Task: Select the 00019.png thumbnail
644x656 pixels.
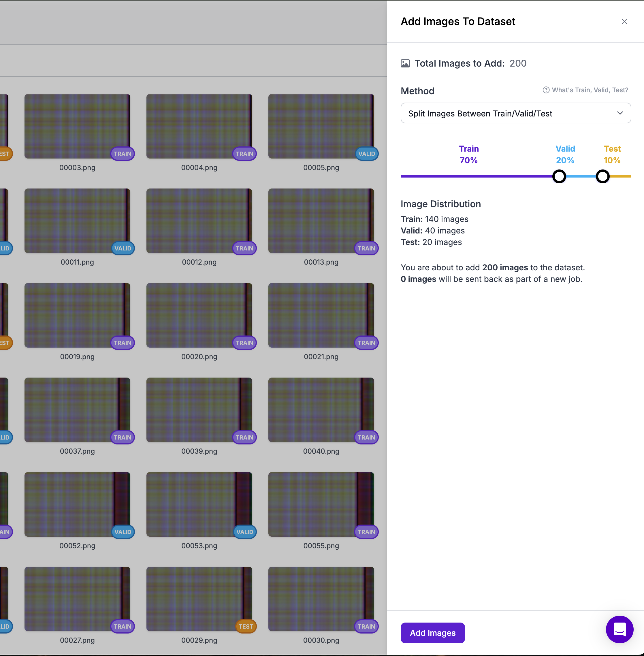Action: 77,315
